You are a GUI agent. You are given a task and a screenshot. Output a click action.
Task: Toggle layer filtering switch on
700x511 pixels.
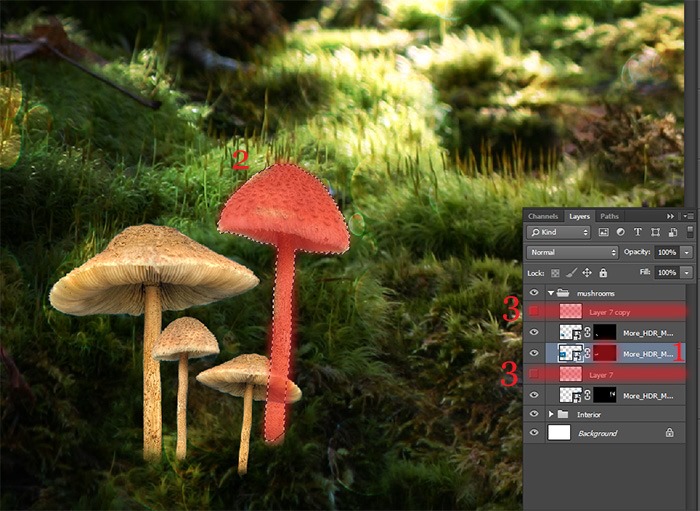click(690, 232)
